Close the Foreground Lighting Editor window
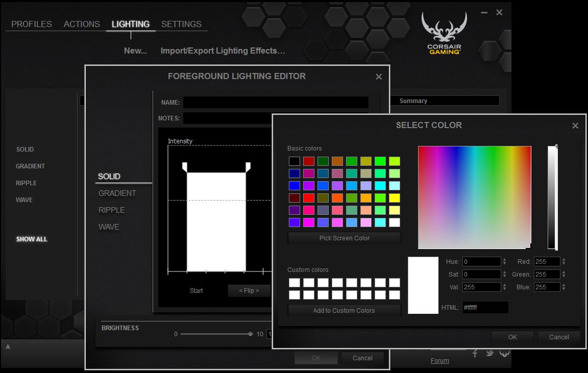 click(379, 77)
